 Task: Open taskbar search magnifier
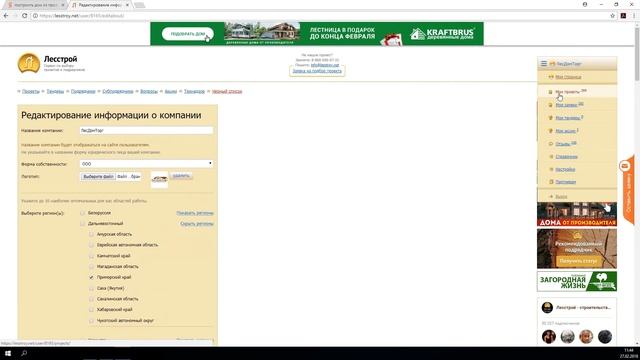pyautogui.click(x=24, y=353)
